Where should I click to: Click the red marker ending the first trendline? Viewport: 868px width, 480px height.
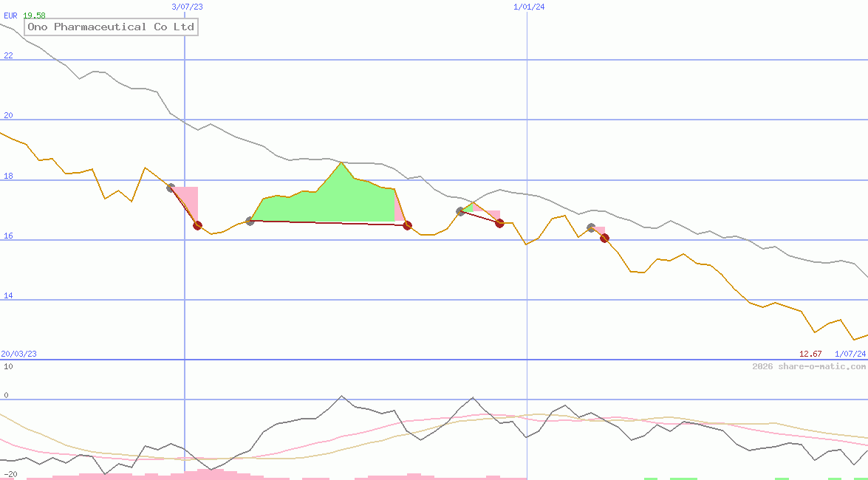point(197,226)
